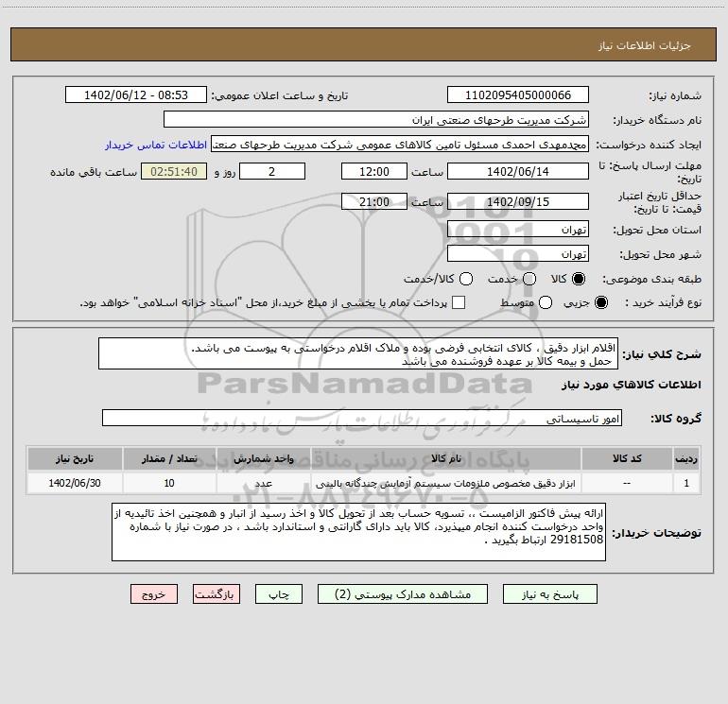
Task: Click the خروج exit button
Action: pyautogui.click(x=154, y=594)
